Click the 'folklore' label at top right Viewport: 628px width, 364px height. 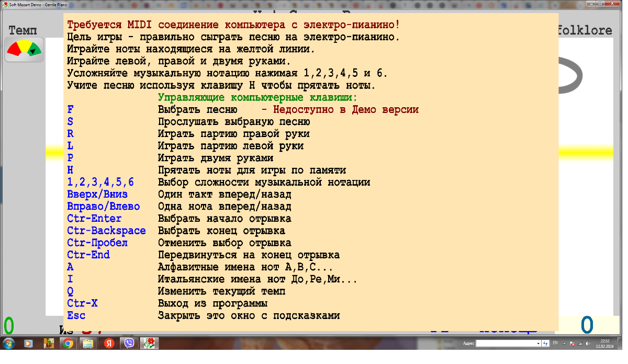[585, 30]
